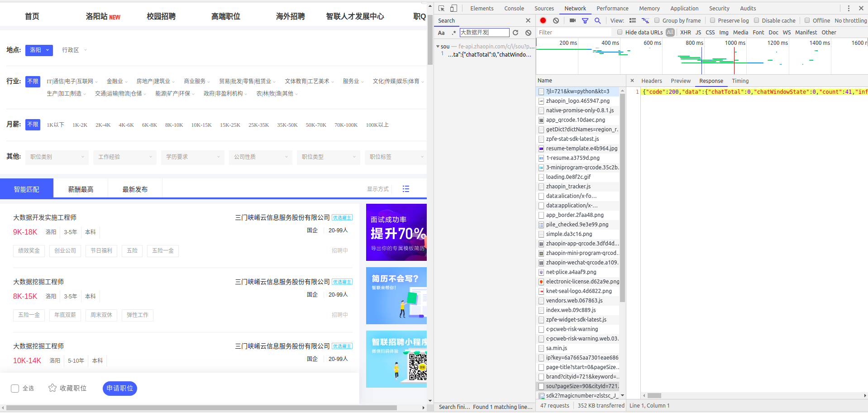The image size is (868, 413).
Task: Switch to the Preview tab
Action: (681, 81)
